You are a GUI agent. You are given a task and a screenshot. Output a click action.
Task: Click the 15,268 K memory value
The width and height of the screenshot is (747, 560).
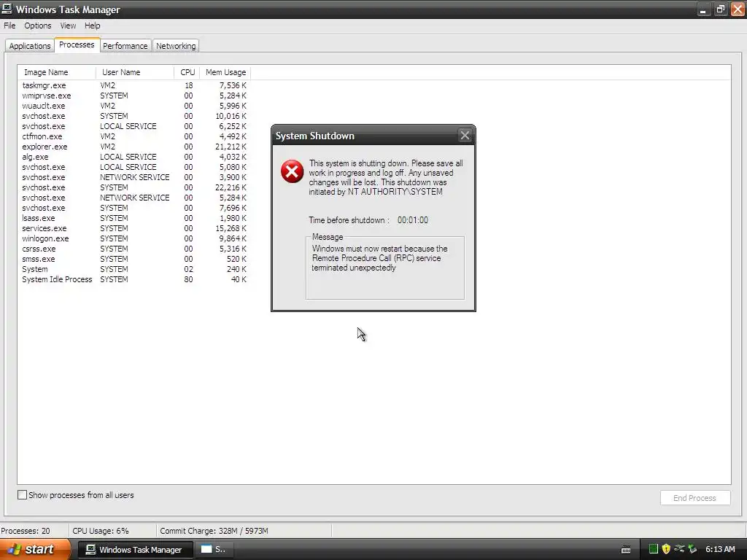(x=231, y=228)
